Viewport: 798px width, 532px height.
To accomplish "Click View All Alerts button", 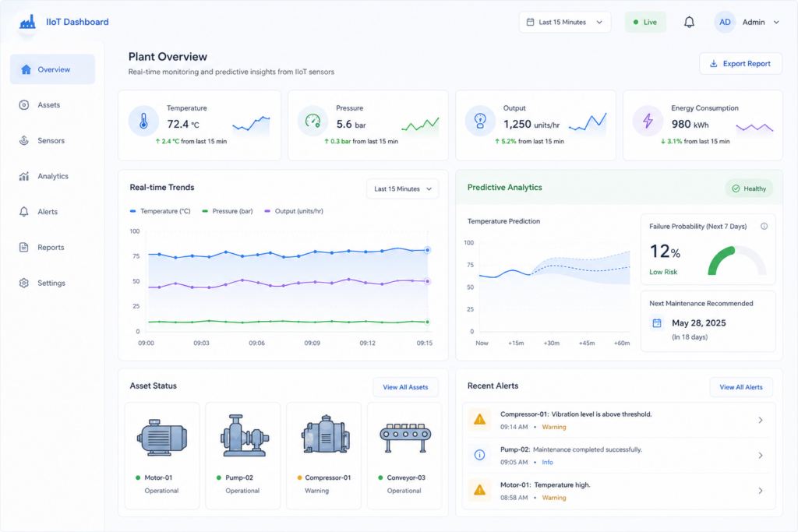I will 741,387.
